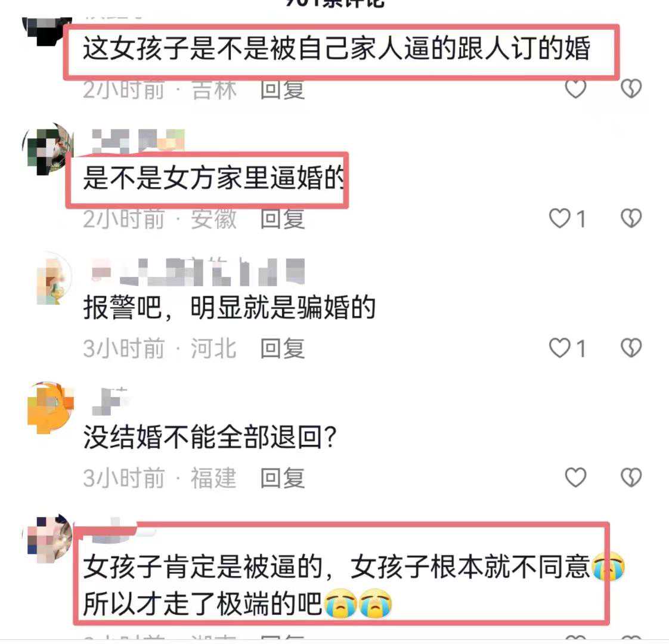
Task: Dislike the Jilin comment with broken heart
Action: (x=631, y=88)
